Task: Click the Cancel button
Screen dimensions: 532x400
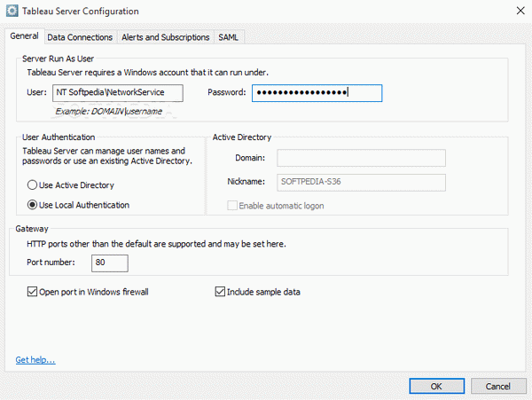Action: [498, 386]
